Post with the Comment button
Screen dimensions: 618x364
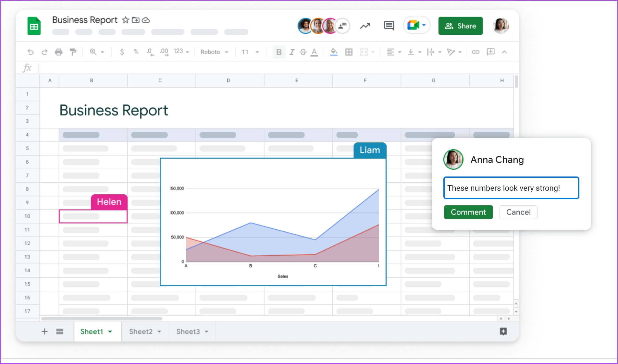(468, 212)
